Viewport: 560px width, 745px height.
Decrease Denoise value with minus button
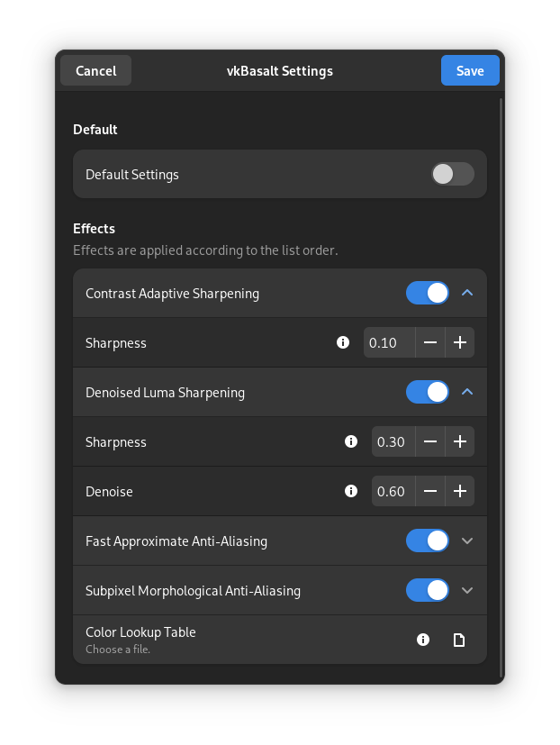pos(430,491)
